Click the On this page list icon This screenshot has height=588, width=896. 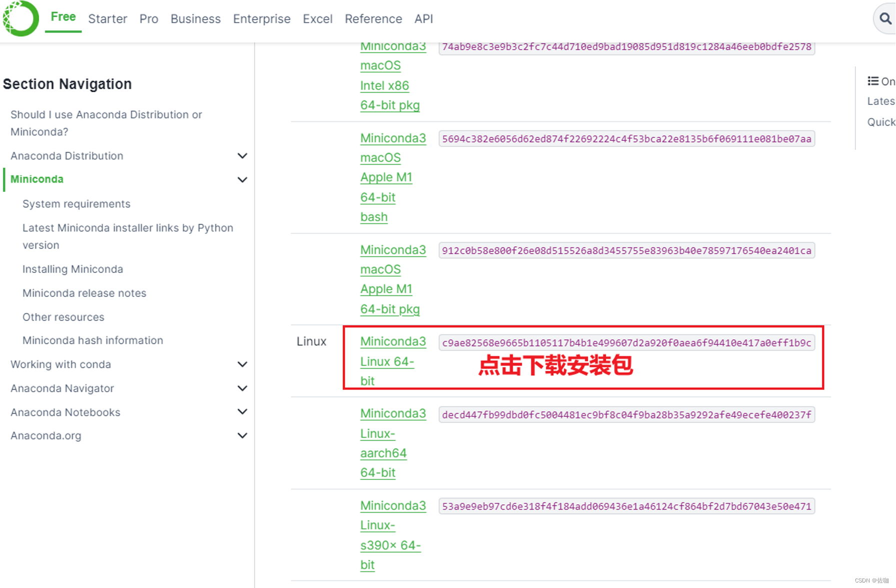click(873, 81)
